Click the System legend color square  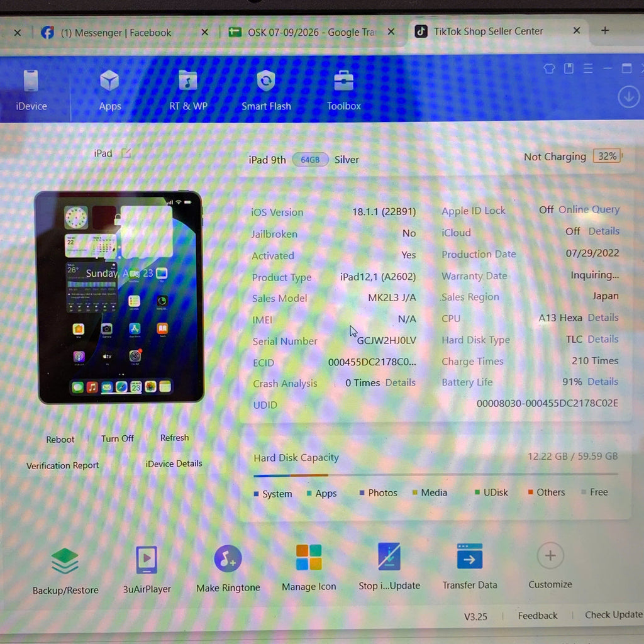[257, 494]
